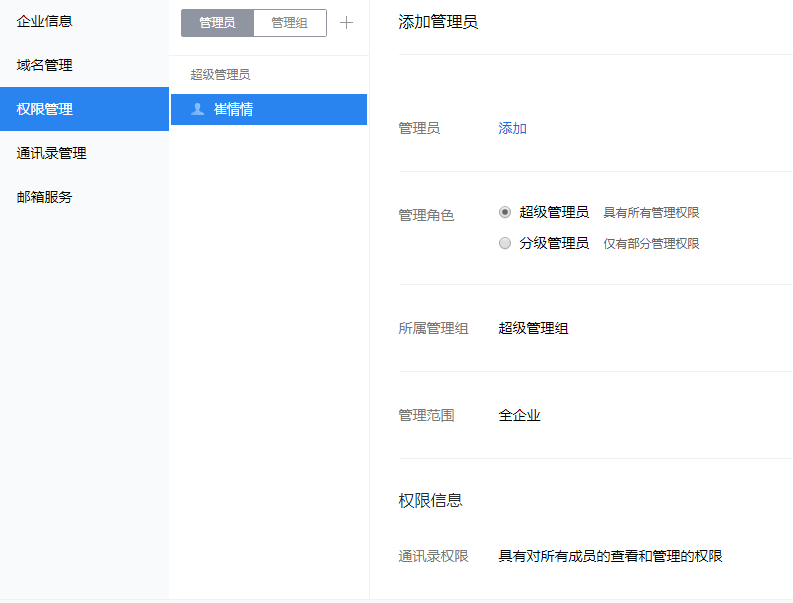Switch to the 管理组 tab
The width and height of the screenshot is (793, 603).
click(290, 23)
